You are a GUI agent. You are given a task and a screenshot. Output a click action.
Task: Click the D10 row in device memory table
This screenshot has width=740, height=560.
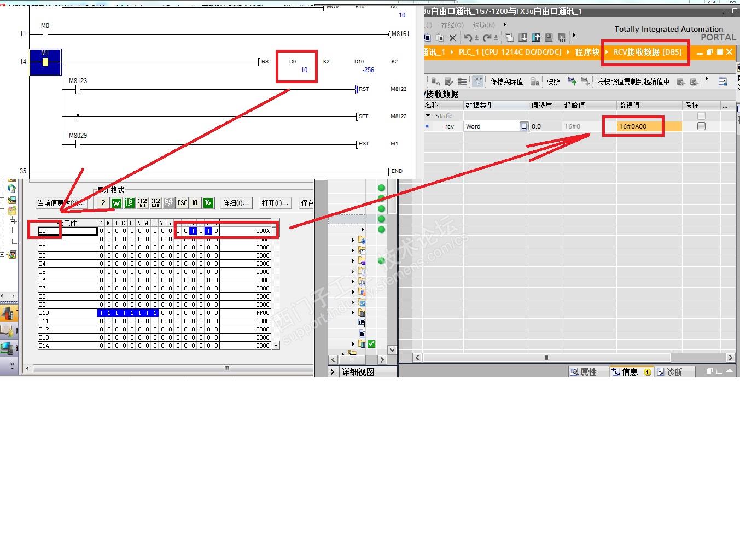tap(155, 313)
